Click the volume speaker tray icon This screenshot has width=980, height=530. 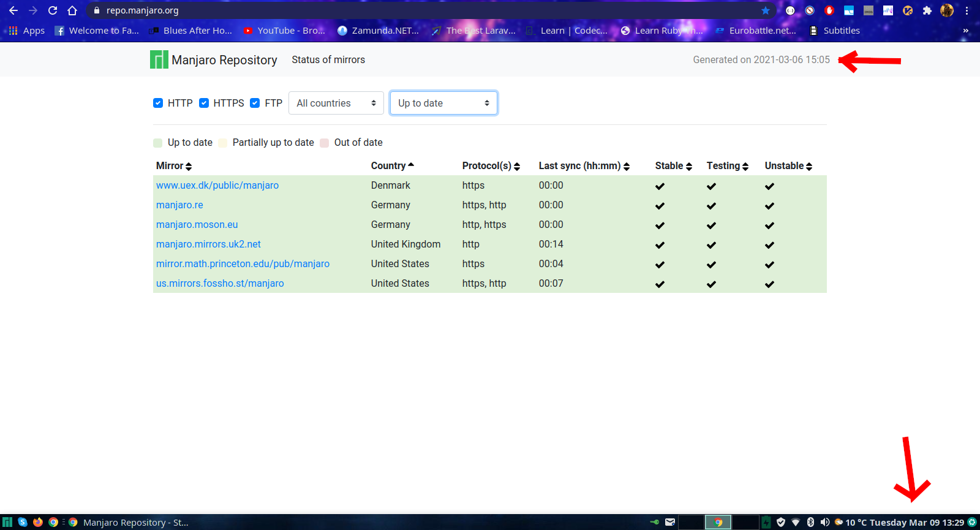(x=824, y=522)
